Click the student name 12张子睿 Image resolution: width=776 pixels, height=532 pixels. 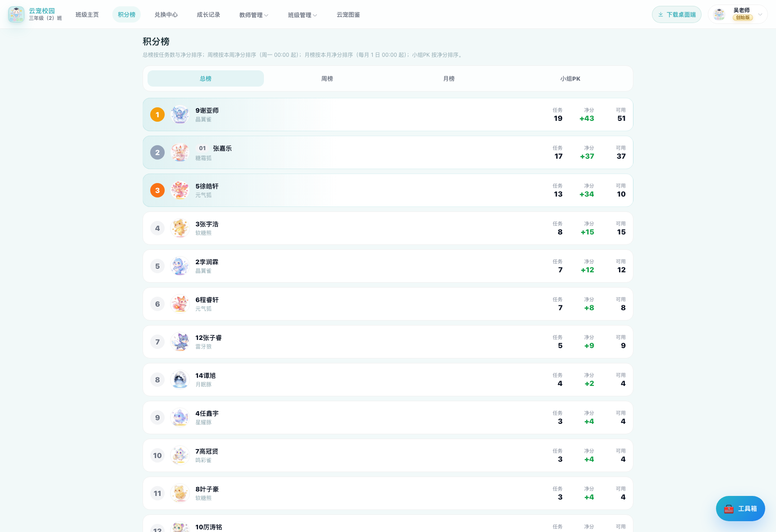pyautogui.click(x=208, y=338)
